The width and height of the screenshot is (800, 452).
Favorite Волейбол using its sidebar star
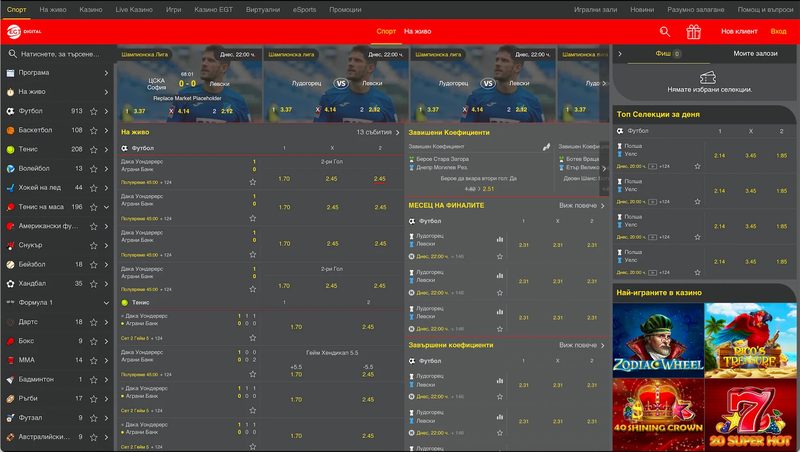click(93, 169)
